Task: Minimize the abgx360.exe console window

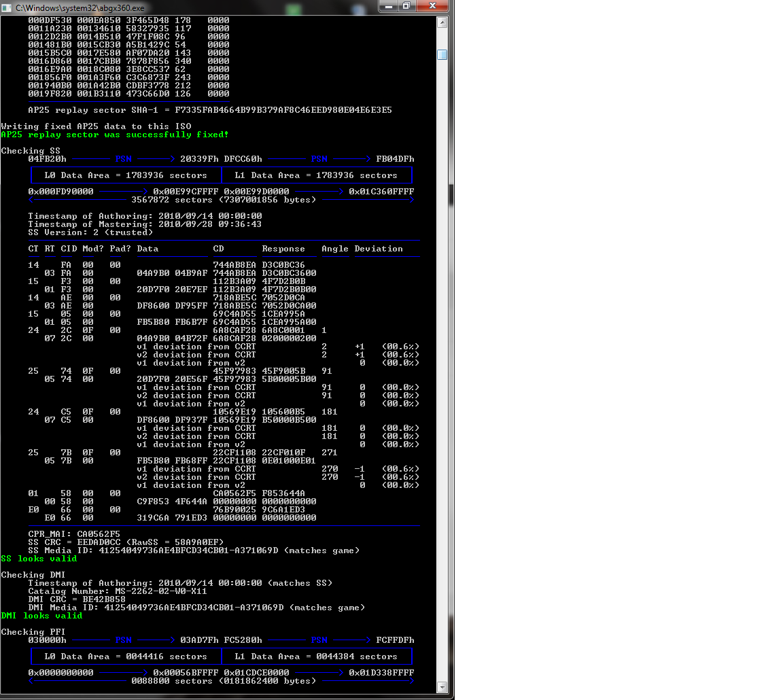Action: [x=389, y=6]
